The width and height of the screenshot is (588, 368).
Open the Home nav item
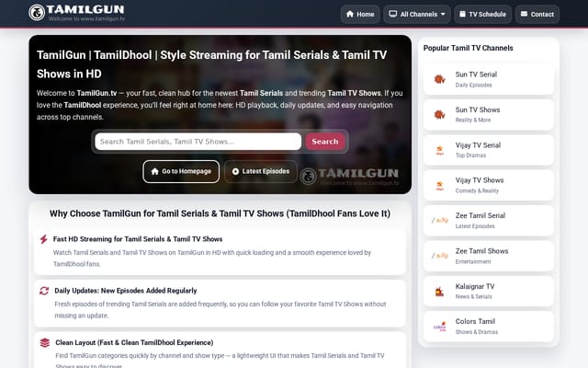[360, 15]
